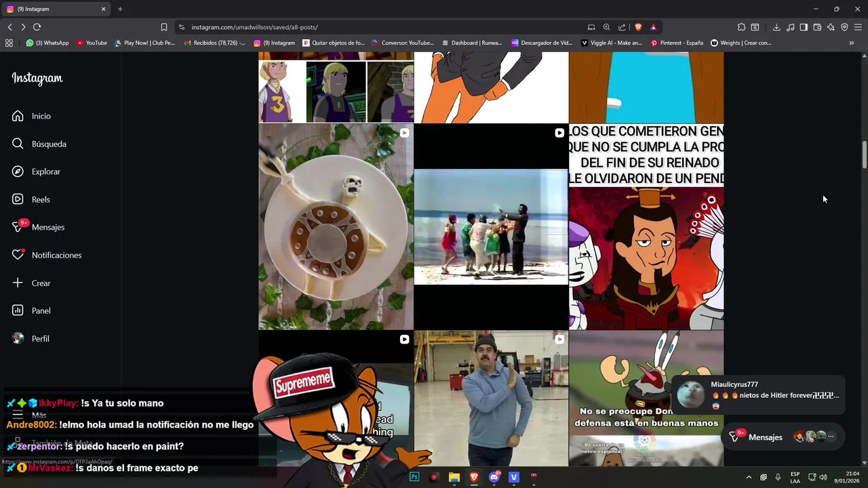
Task: Open Búsqueda search in the Instagram sidebar
Action: (x=39, y=144)
